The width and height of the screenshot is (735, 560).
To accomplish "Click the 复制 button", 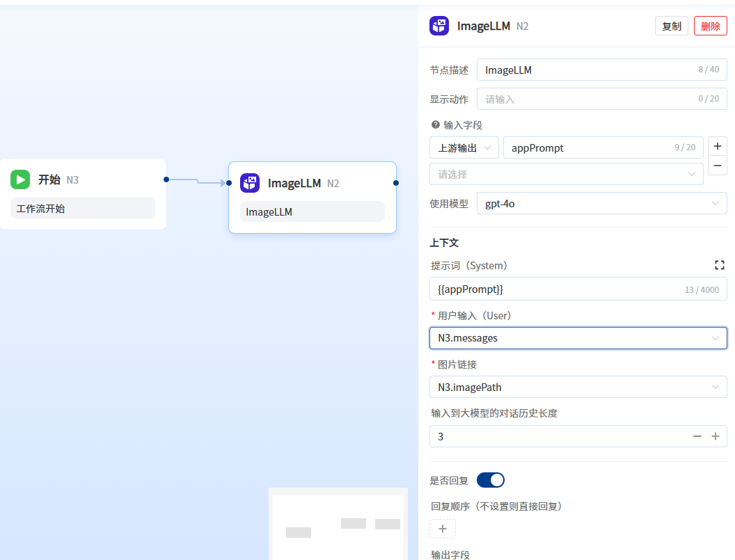I will tap(672, 26).
